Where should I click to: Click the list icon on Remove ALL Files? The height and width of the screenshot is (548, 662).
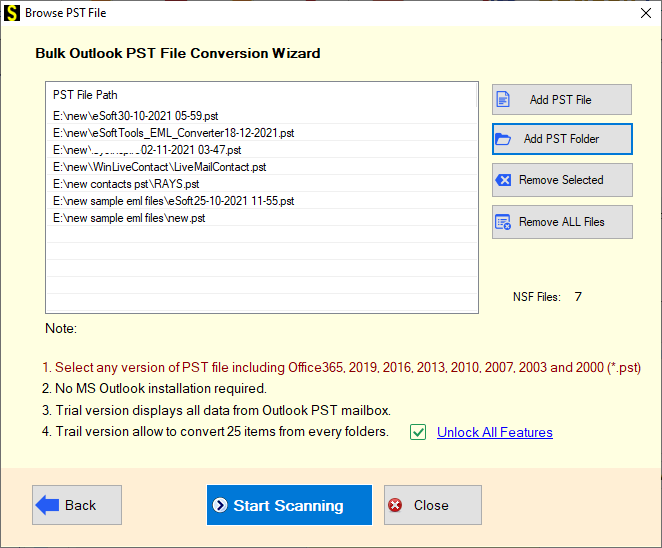(503, 222)
